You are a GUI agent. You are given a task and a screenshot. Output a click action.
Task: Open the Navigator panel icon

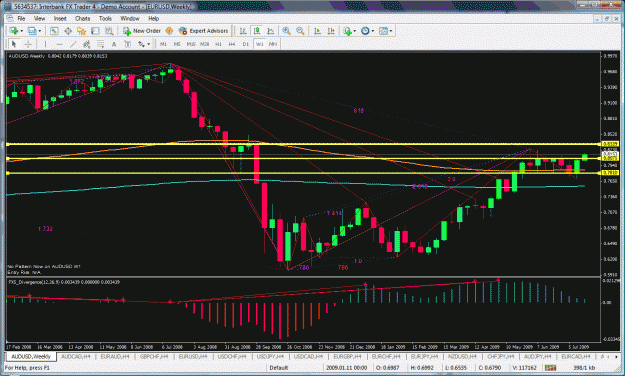click(82, 31)
